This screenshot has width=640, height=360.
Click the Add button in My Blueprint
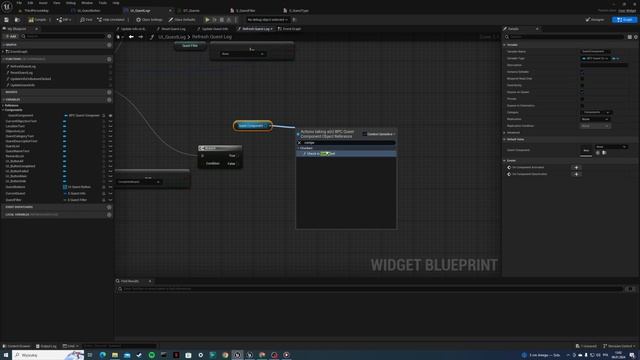(x=11, y=36)
